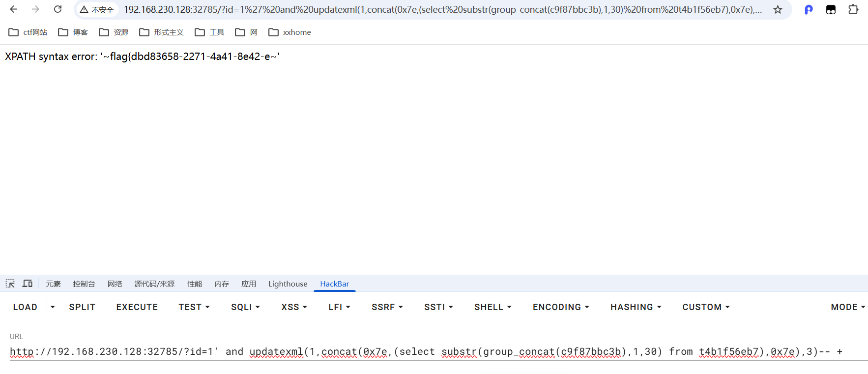Open the 博客 bookmark folder
The image size is (868, 374).
[x=73, y=32]
